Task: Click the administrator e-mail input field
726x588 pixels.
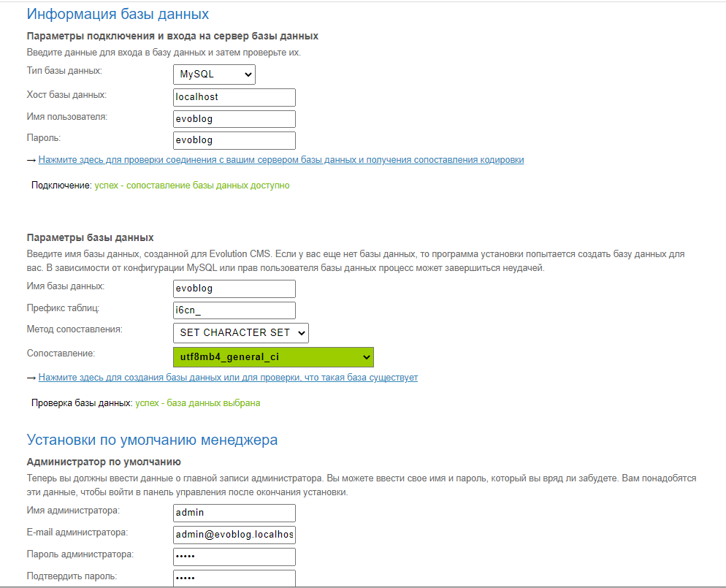Action: click(x=234, y=535)
